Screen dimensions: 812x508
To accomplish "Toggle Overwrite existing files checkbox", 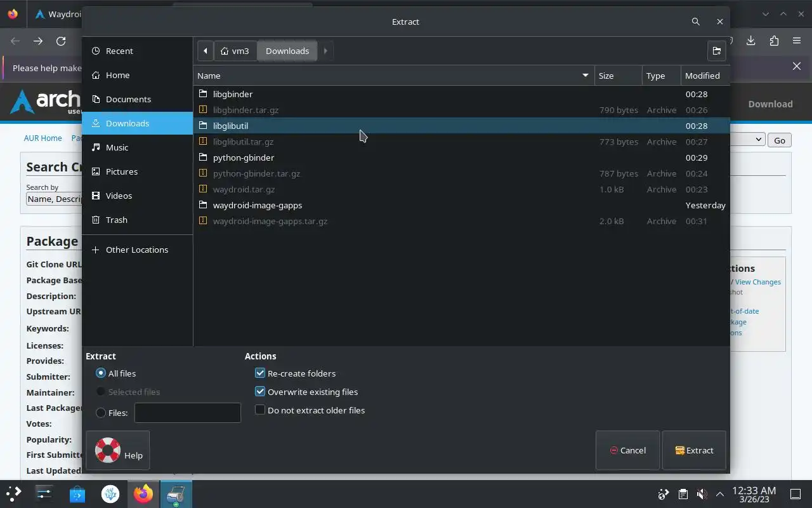I will click(260, 392).
